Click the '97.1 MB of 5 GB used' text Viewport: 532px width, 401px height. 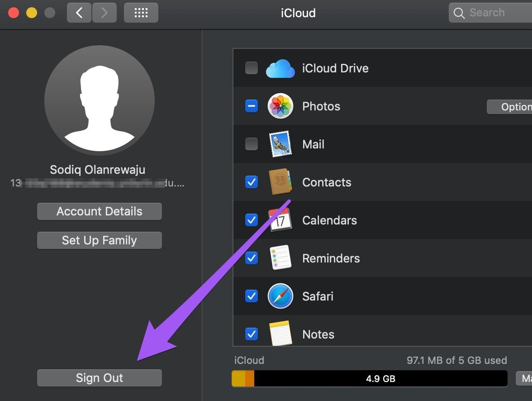click(x=457, y=360)
